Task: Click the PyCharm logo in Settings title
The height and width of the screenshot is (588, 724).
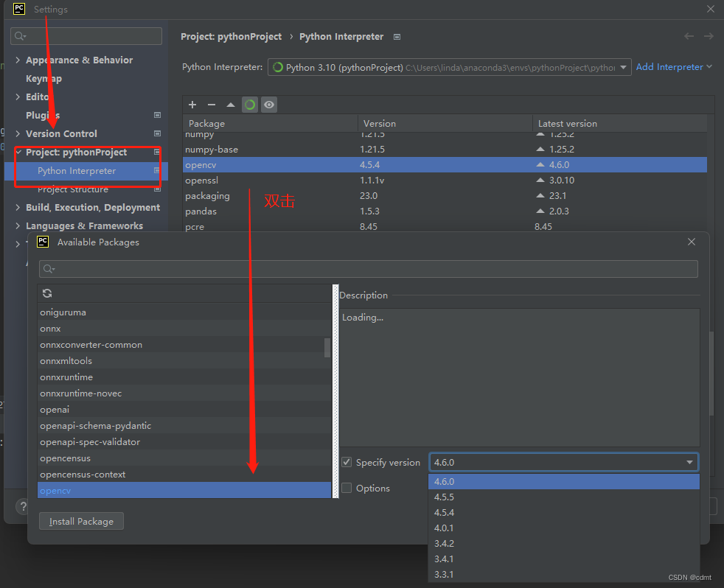Action: (19, 9)
